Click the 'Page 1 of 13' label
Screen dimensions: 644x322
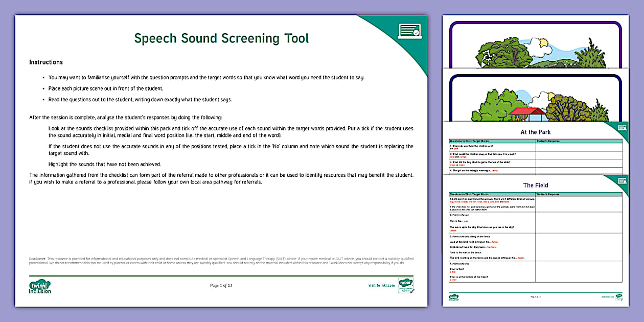[x=220, y=286]
